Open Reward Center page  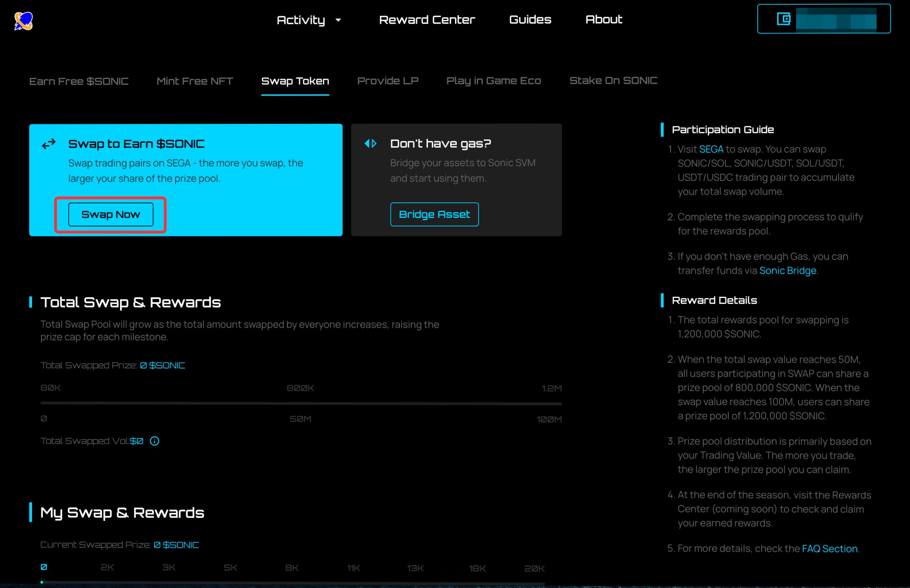(x=427, y=20)
